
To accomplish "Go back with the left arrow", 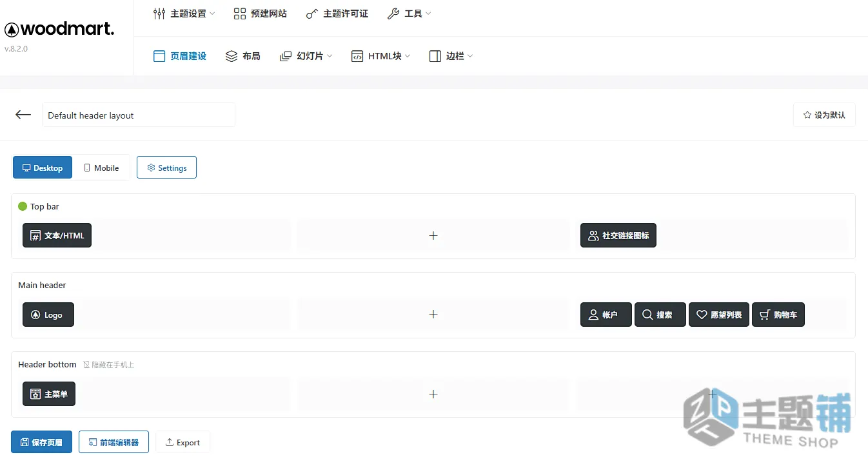I will 23,115.
